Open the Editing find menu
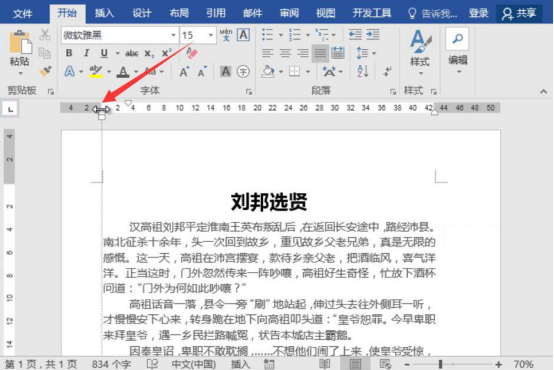Viewport: 554px width, 370px height. point(458,51)
